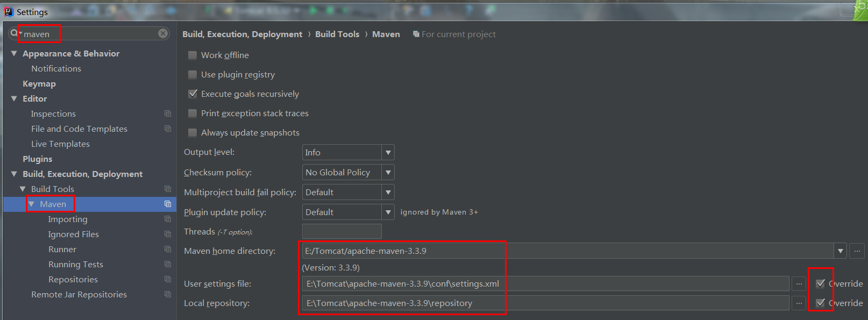
Task: Click the project icon beside Running Tests
Action: 168,264
